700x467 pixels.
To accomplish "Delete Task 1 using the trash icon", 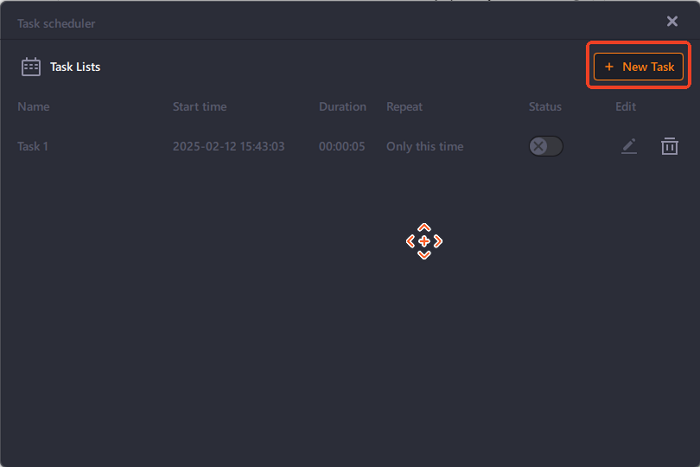I will 669,146.
